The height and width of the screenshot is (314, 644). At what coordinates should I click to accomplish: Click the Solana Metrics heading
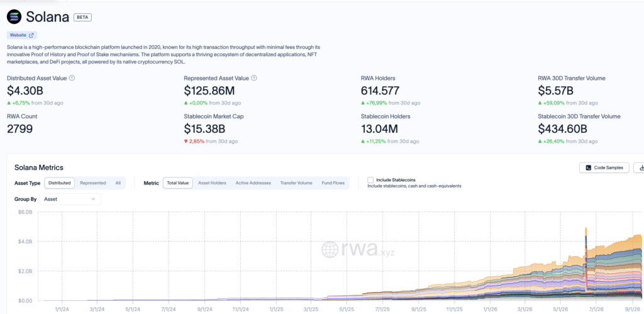click(38, 167)
